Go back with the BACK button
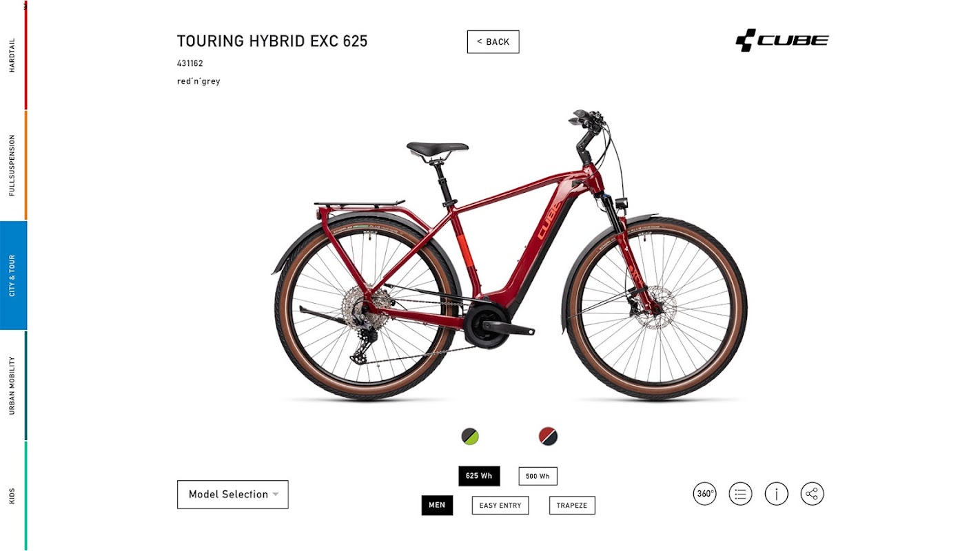This screenshot has width=980, height=551. pyautogui.click(x=493, y=42)
